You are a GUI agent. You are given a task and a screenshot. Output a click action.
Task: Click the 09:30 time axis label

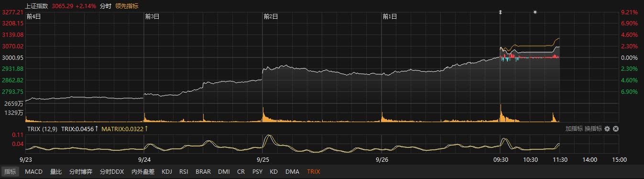coord(501,159)
